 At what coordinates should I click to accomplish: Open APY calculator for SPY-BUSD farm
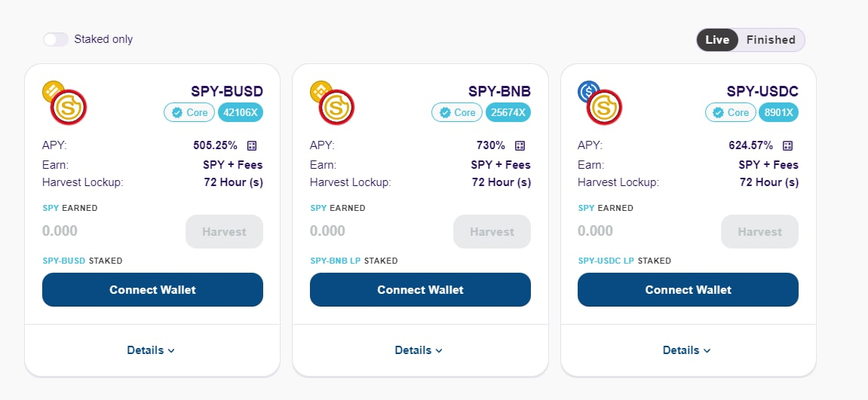coord(253,145)
